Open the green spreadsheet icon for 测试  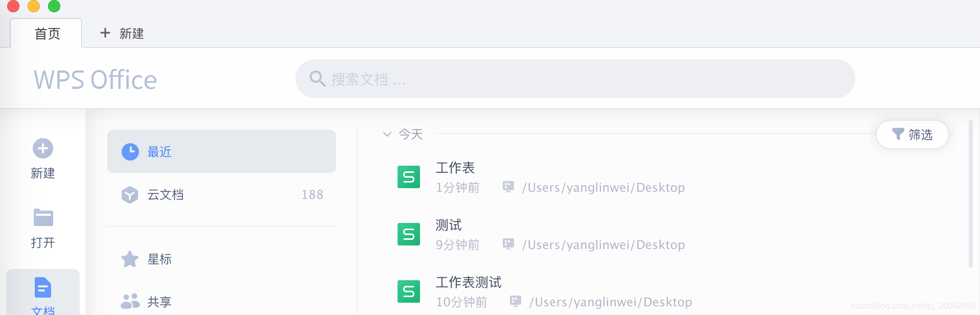(409, 234)
